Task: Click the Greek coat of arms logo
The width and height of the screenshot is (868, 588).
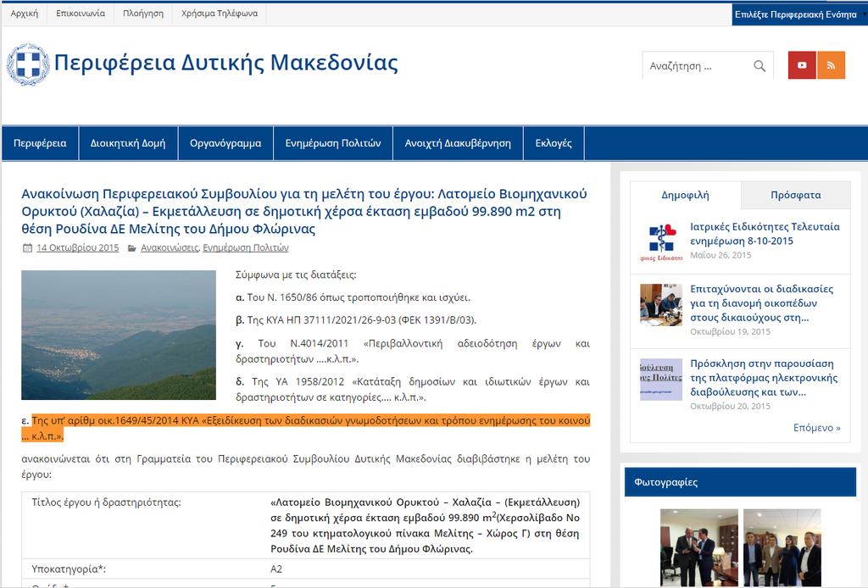Action: tap(28, 64)
